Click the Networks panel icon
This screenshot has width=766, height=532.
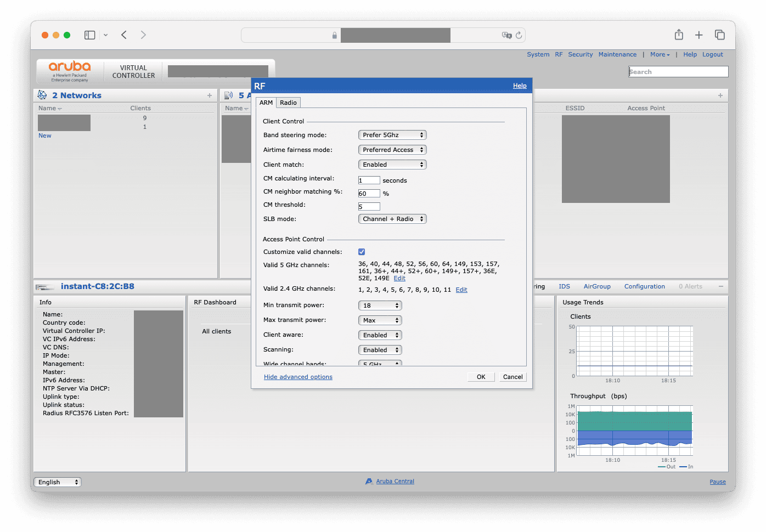click(42, 95)
